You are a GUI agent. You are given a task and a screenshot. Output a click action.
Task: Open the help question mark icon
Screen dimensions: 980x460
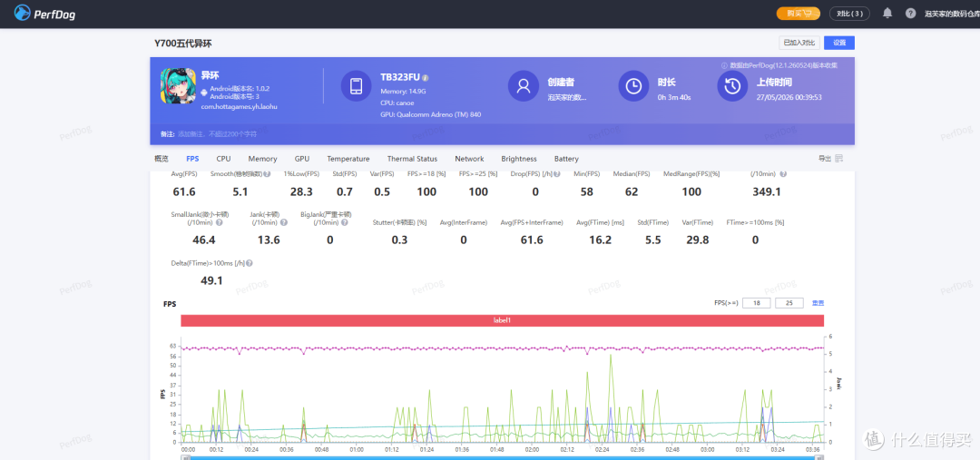point(911,13)
